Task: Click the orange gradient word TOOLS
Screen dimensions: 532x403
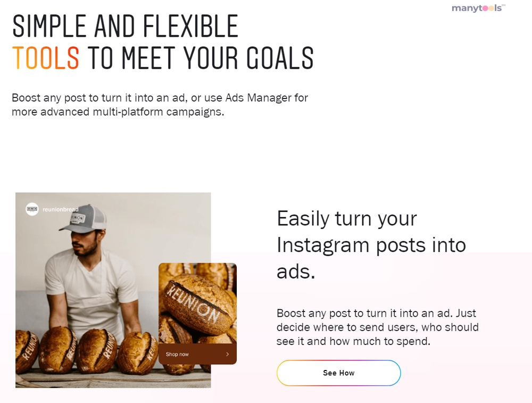Action: (46, 58)
